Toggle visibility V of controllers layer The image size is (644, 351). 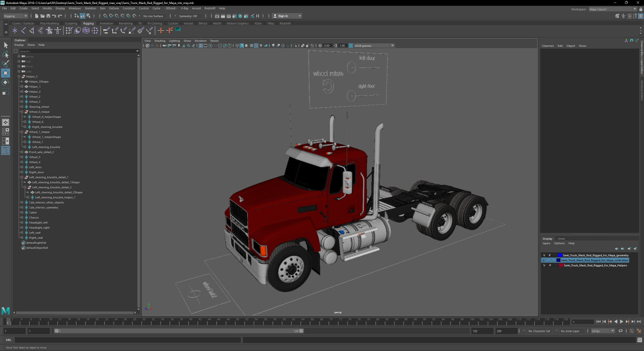[544, 260]
